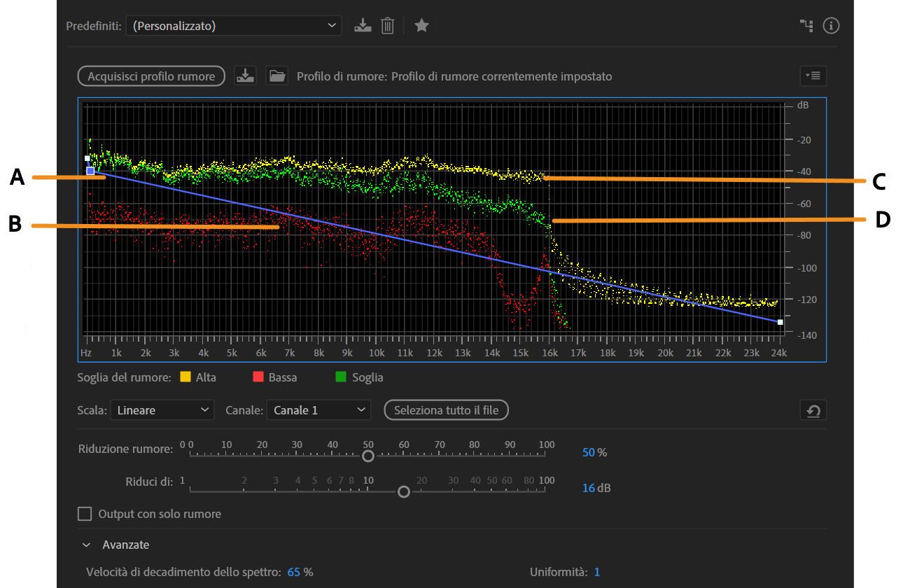910x588 pixels.
Task: Save the current noise profile to disk
Action: click(244, 76)
